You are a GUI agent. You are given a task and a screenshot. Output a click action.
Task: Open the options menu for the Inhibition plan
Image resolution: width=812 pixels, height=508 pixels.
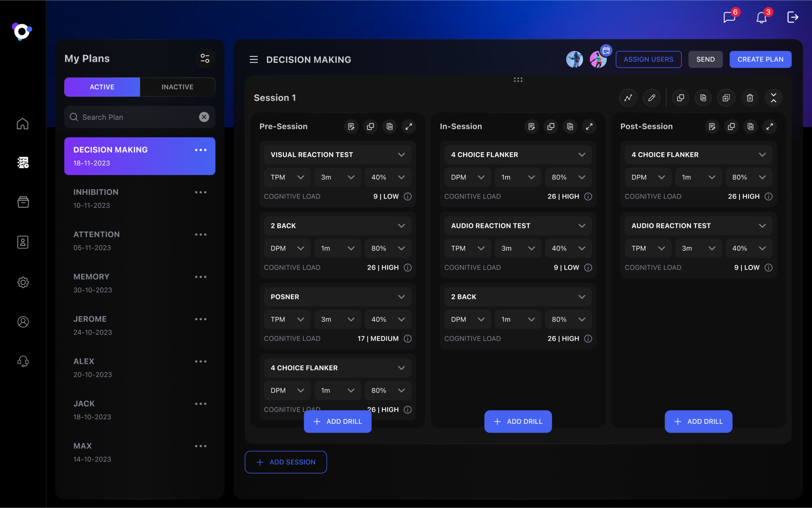(201, 192)
